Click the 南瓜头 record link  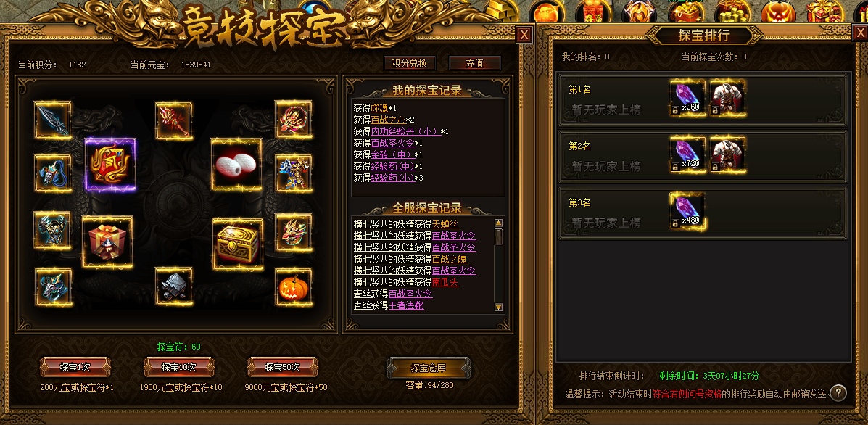(x=446, y=282)
